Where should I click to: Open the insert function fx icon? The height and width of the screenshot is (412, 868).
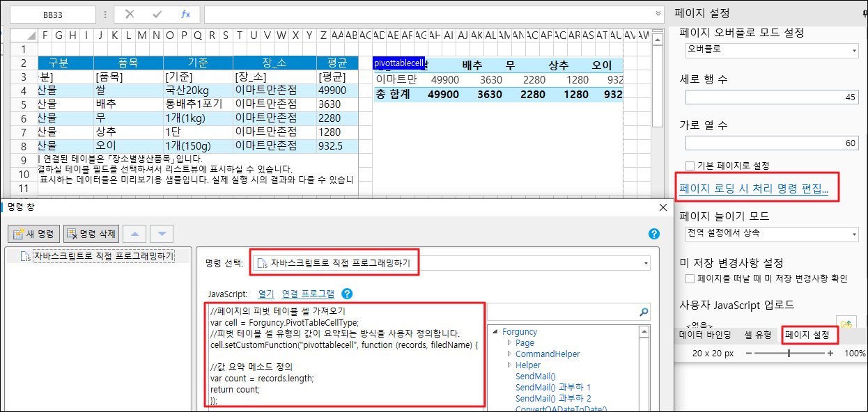tap(185, 14)
